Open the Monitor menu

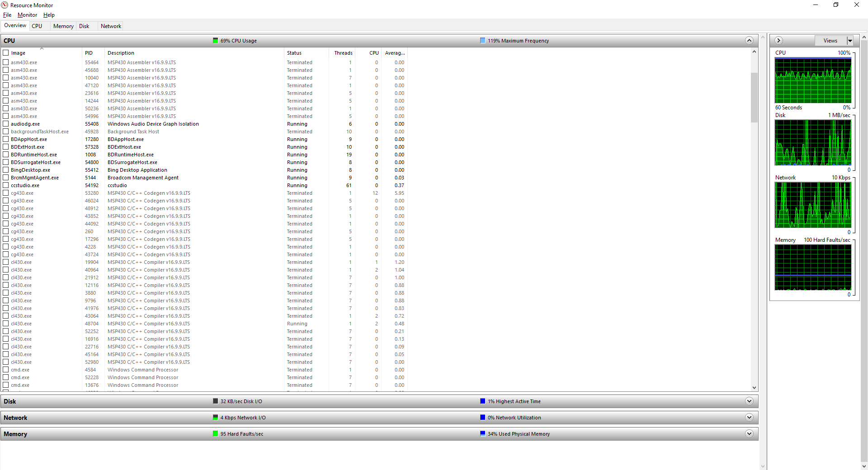pyautogui.click(x=27, y=15)
